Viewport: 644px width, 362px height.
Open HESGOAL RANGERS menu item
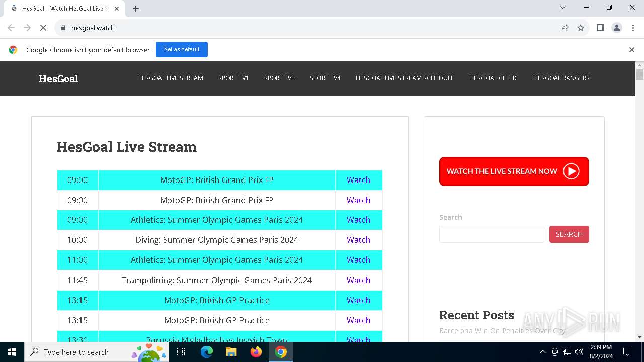click(561, 78)
